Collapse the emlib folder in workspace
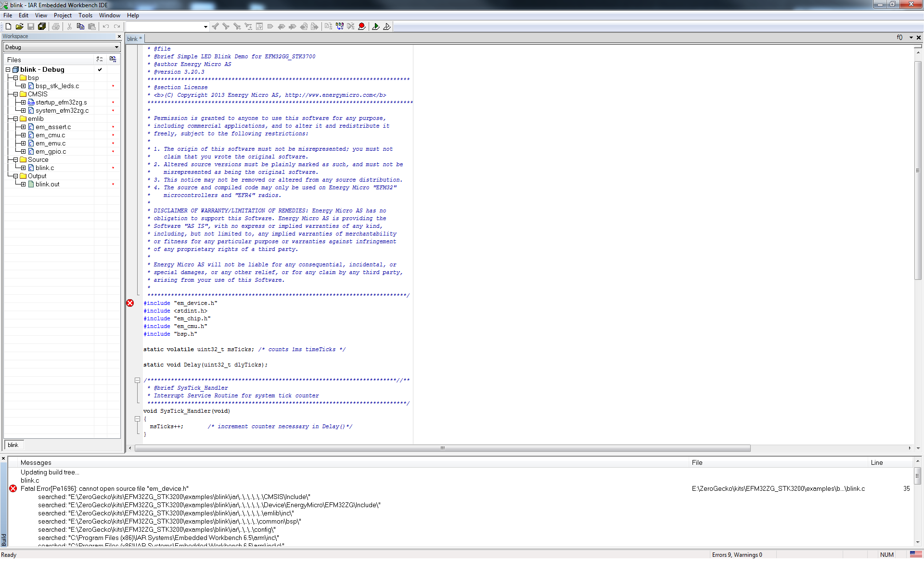Image resolution: width=924 pixels, height=578 pixels. pyautogui.click(x=15, y=118)
